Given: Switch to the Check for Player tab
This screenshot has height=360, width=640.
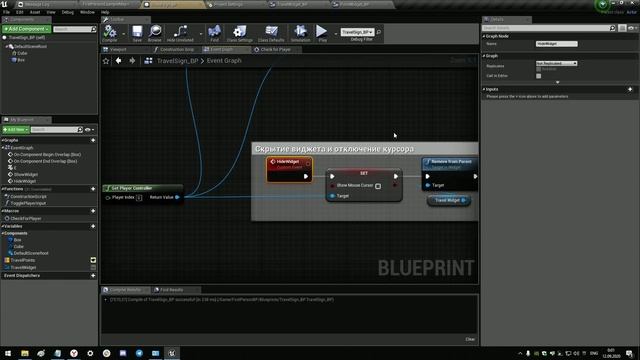Looking at the screenshot, I should (276, 49).
